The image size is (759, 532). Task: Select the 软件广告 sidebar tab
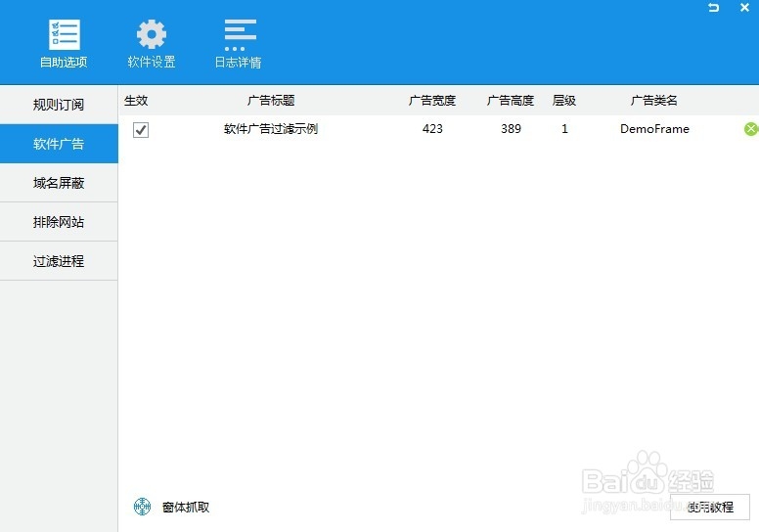tap(59, 144)
